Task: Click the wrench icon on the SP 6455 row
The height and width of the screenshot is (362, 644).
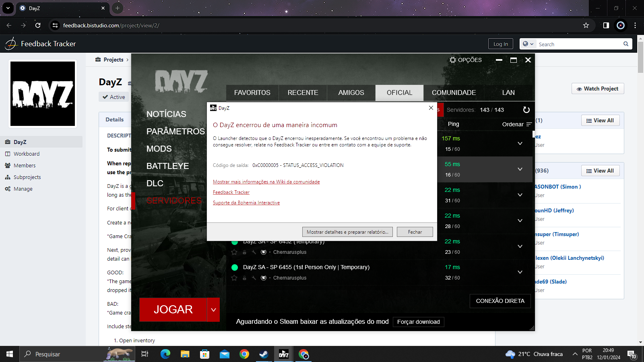Action: (x=254, y=278)
